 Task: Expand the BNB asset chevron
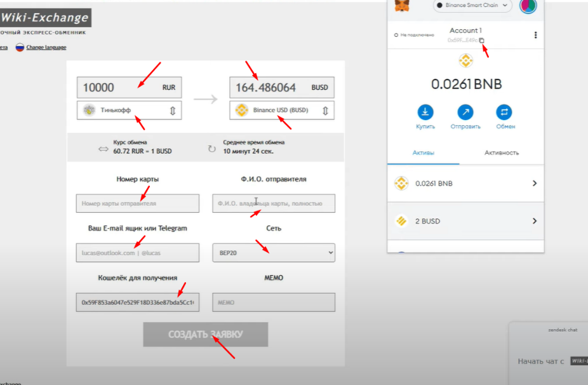535,183
